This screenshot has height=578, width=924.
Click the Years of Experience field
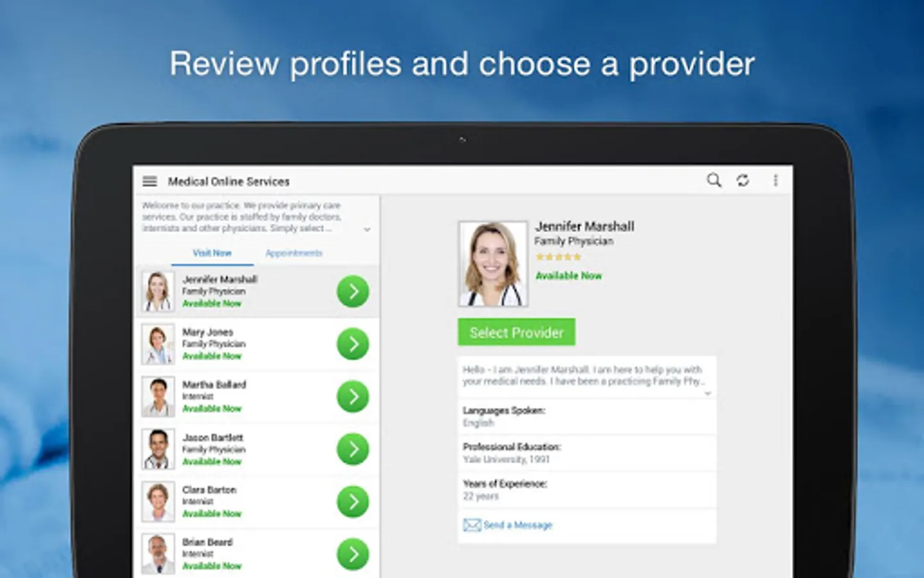point(587,489)
